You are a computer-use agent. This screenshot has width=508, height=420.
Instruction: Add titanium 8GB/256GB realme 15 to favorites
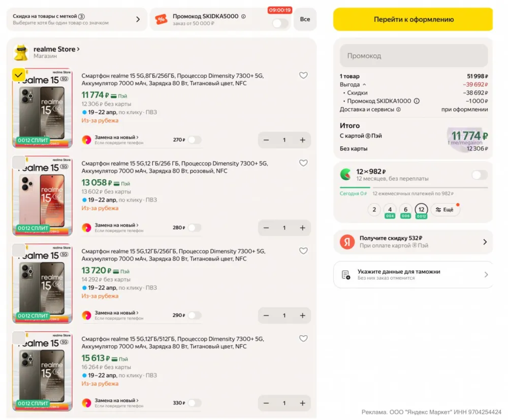[x=303, y=76]
